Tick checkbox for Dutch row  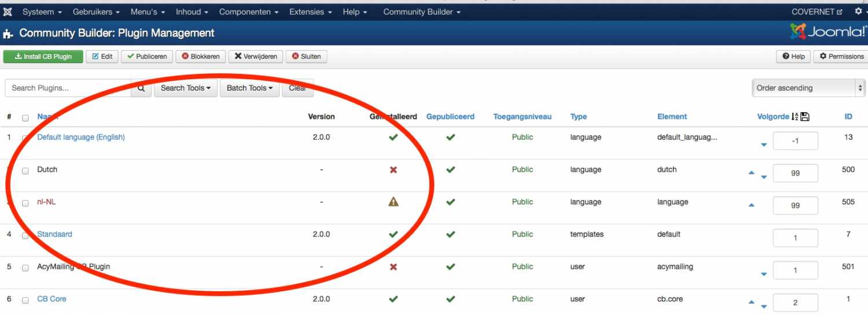click(x=25, y=171)
